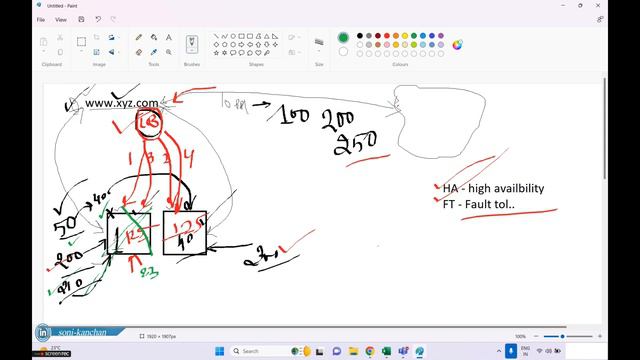This screenshot has height=360, width=640.
Task: Click the Rotate icon in Image group
Action: click(x=111, y=38)
